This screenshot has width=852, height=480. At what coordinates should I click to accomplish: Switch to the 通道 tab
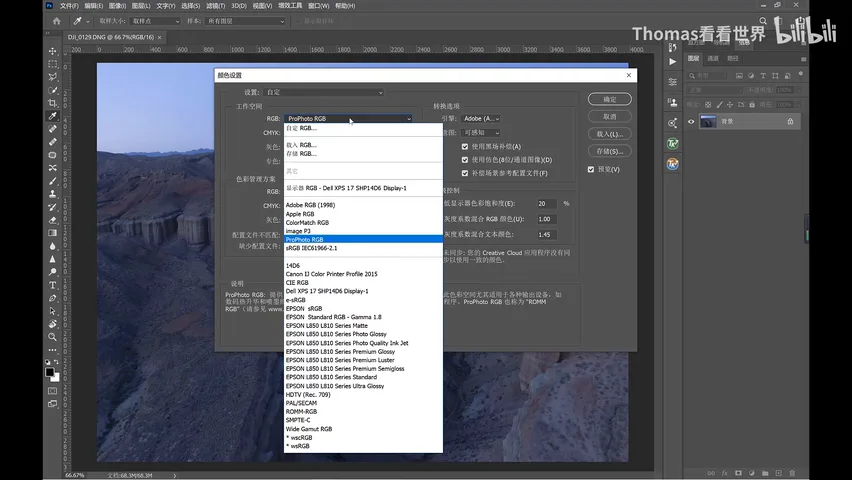pyautogui.click(x=713, y=59)
